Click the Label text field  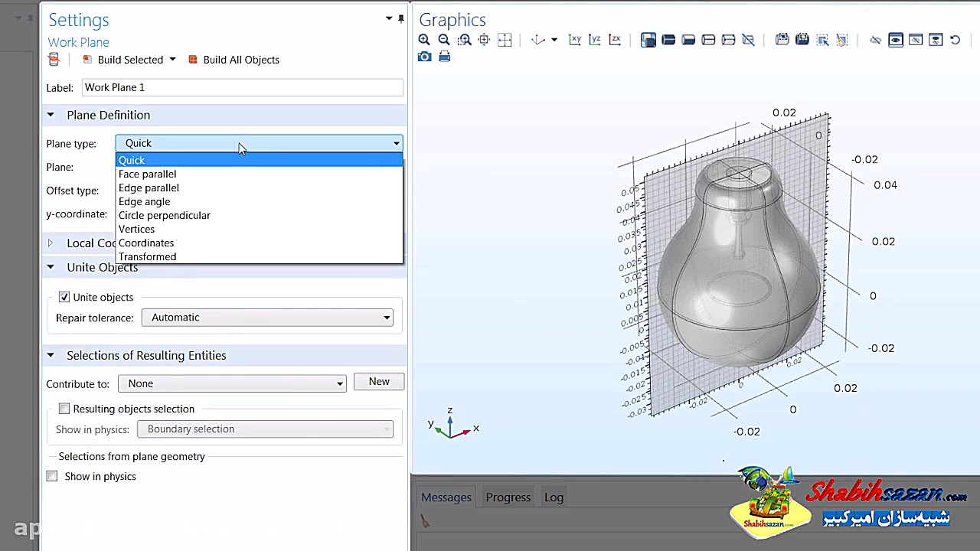242,87
